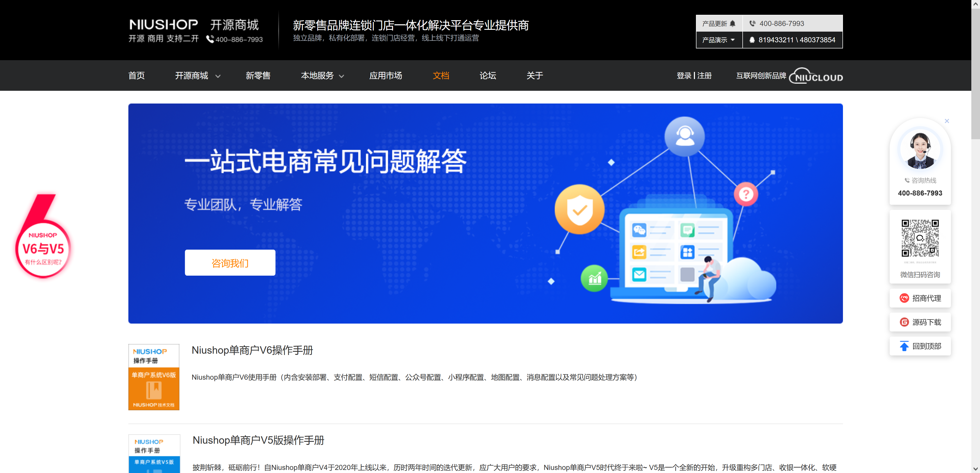The height and width of the screenshot is (473, 980).
Task: Go to the 论坛 nav item
Action: [487, 76]
